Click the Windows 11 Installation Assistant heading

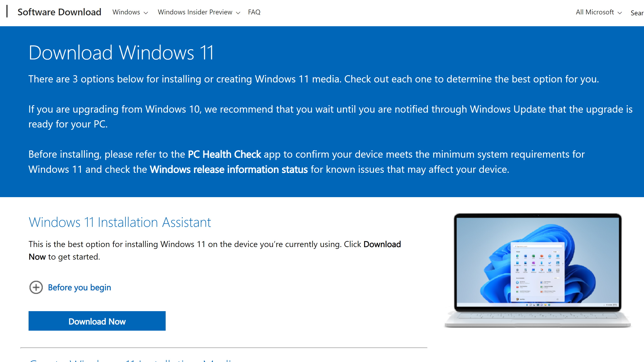click(x=120, y=222)
